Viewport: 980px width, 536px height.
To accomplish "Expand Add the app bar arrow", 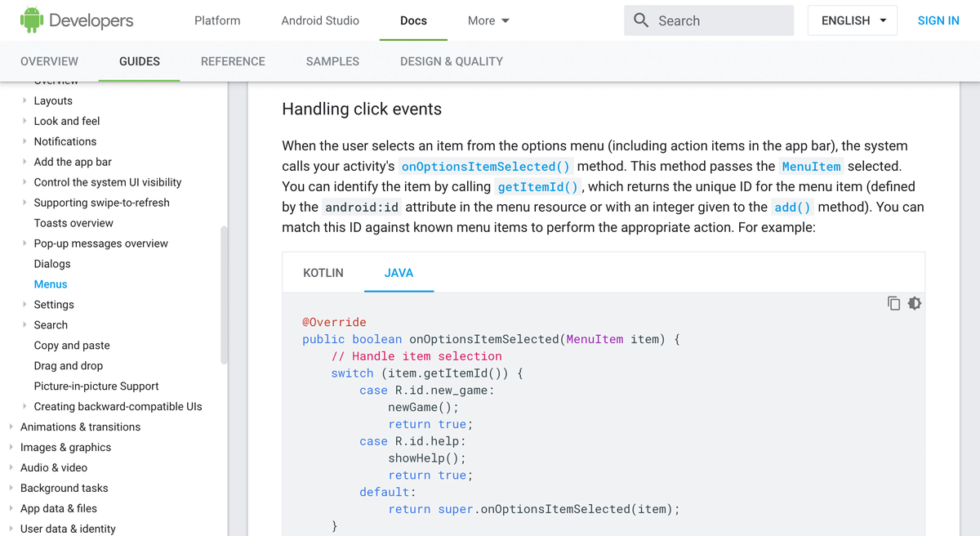I will click(x=24, y=162).
